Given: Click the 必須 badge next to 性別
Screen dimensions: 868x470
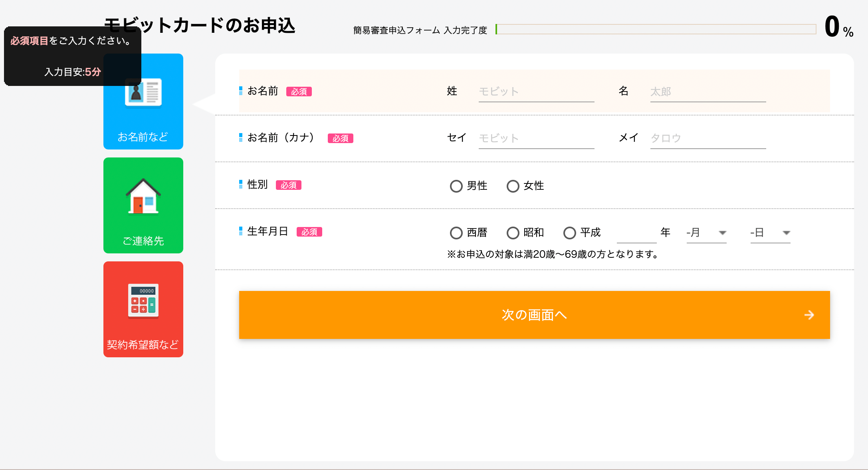Looking at the screenshot, I should pos(288,185).
